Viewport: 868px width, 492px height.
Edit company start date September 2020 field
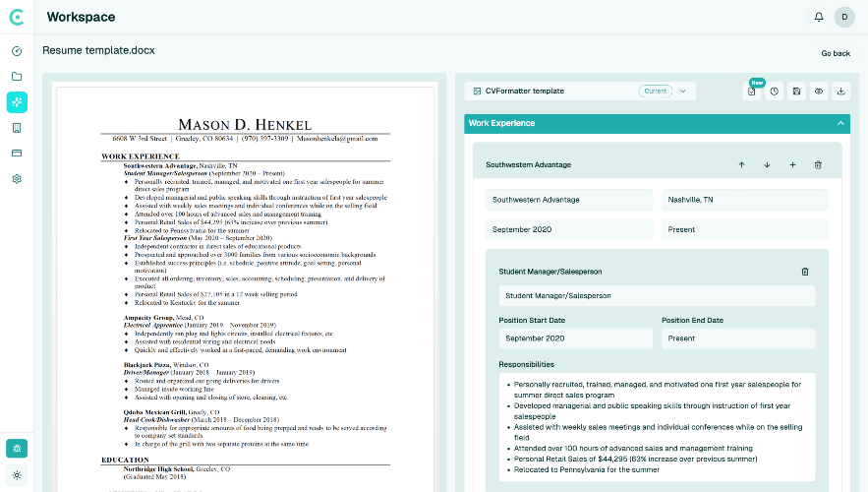[x=569, y=229]
